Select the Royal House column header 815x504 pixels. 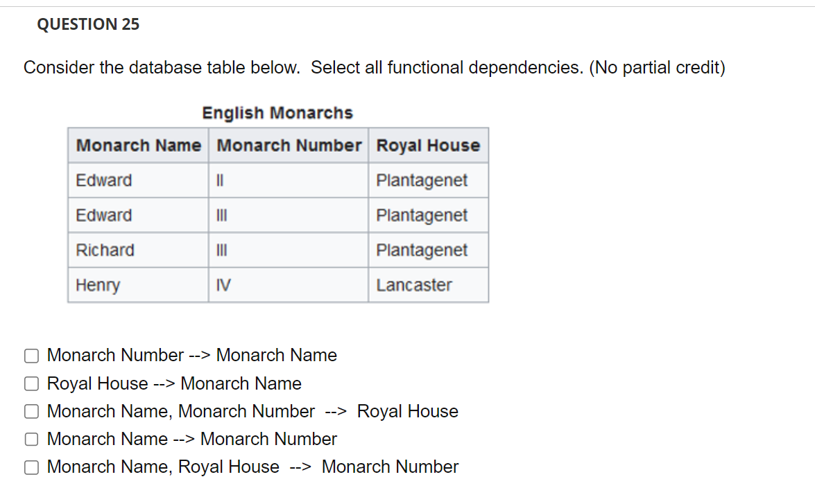coord(428,146)
